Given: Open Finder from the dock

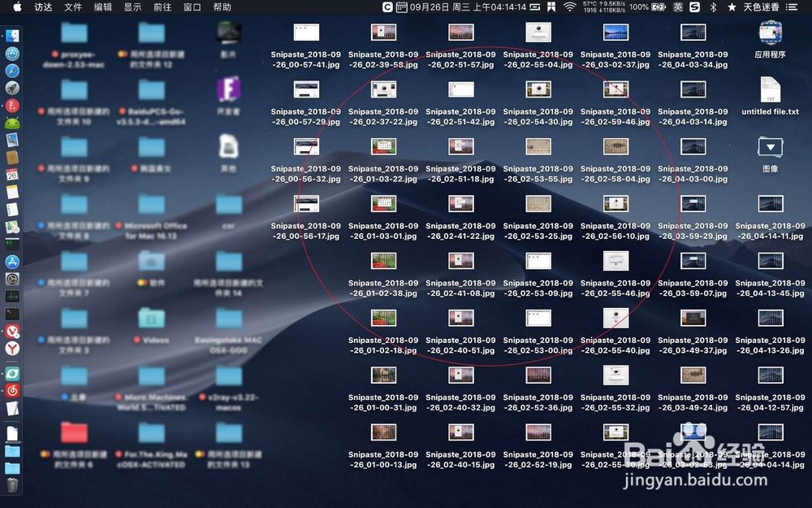Looking at the screenshot, I should (x=11, y=36).
